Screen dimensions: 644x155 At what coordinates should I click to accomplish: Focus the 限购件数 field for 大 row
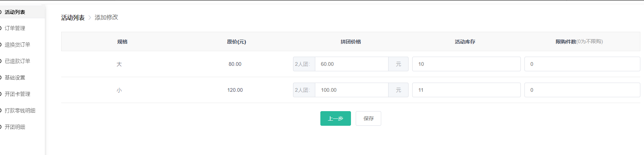pyautogui.click(x=582, y=64)
